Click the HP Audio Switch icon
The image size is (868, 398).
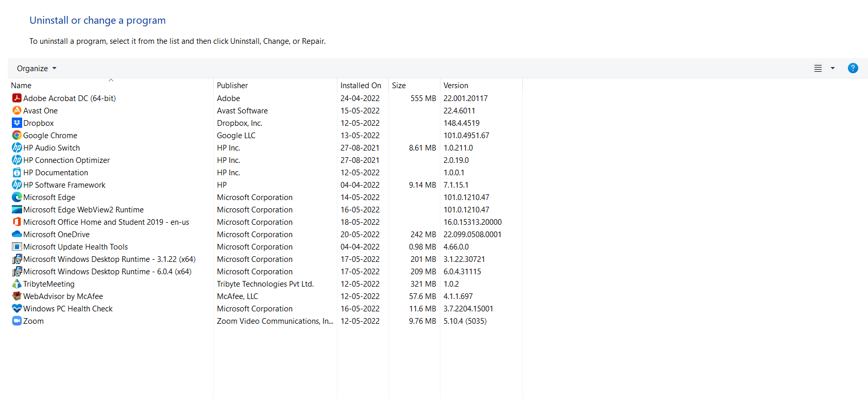(x=17, y=147)
